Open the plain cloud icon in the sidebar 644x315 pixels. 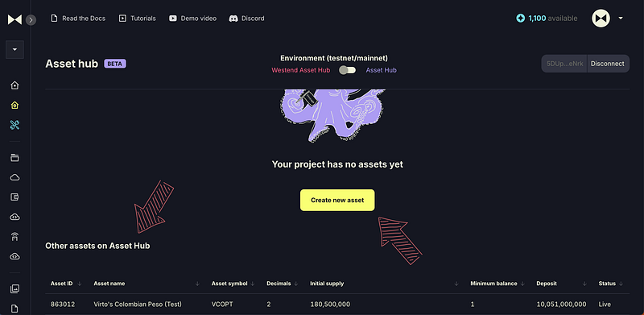(14, 177)
